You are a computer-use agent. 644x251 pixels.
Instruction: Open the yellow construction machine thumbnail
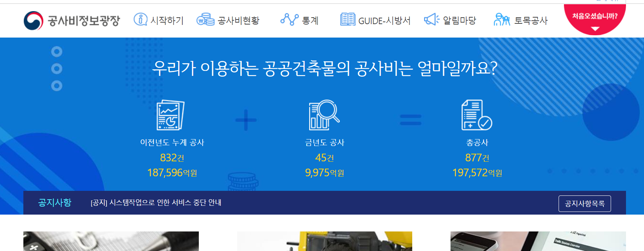point(324,241)
